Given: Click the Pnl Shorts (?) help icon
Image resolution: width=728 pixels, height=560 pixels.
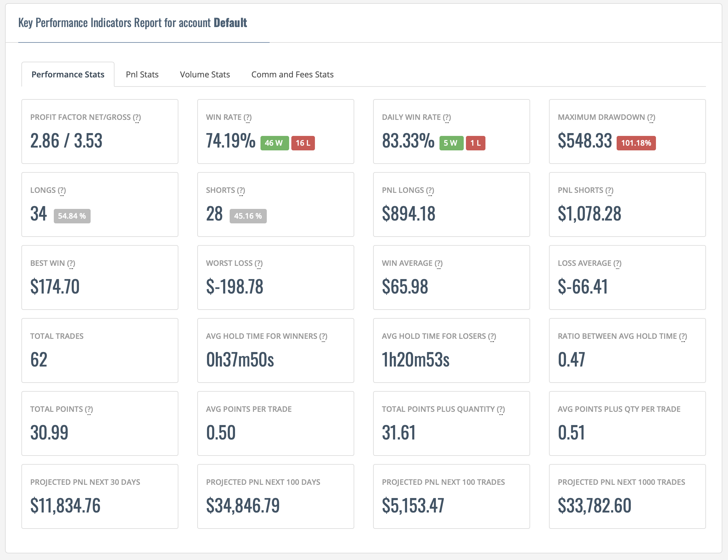Looking at the screenshot, I should (x=609, y=190).
